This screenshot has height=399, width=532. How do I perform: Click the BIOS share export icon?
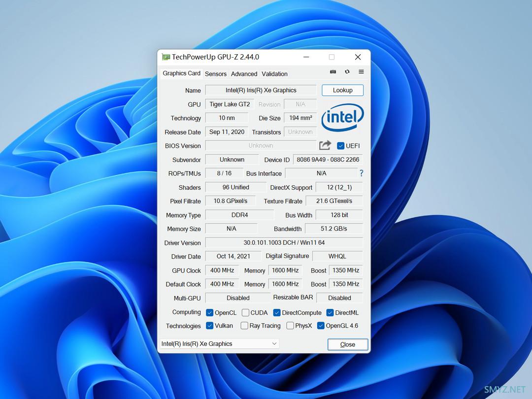click(325, 145)
